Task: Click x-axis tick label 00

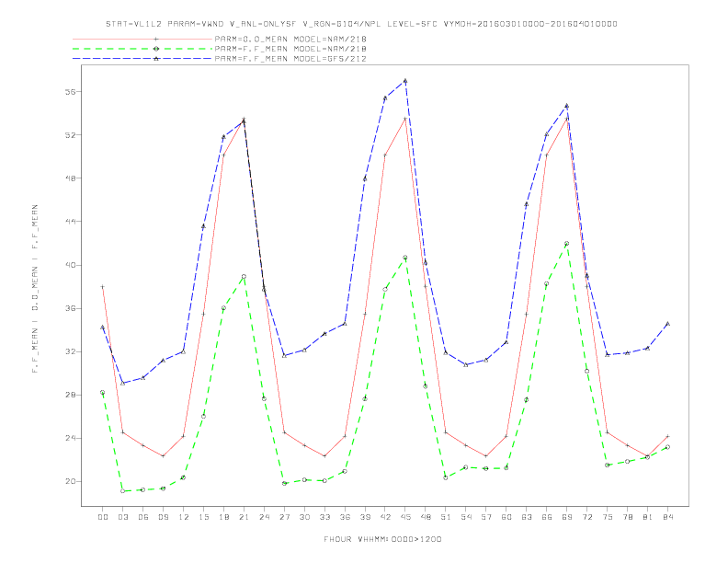Action: tap(103, 517)
